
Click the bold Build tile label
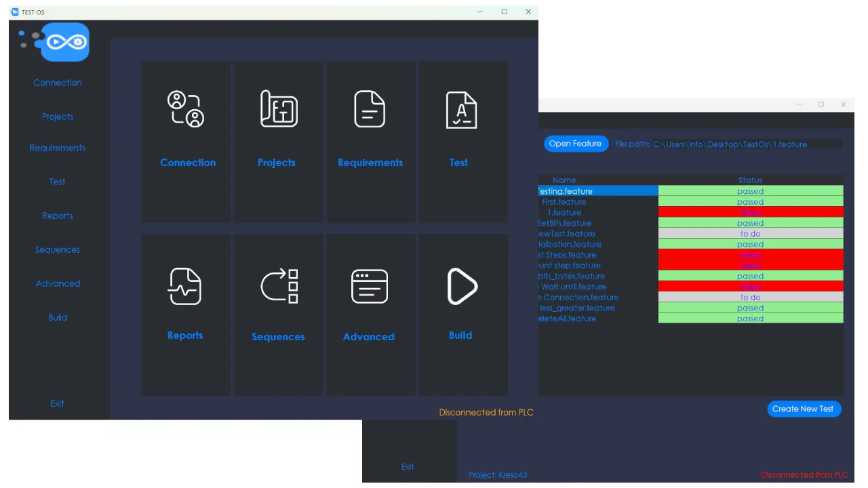point(460,335)
